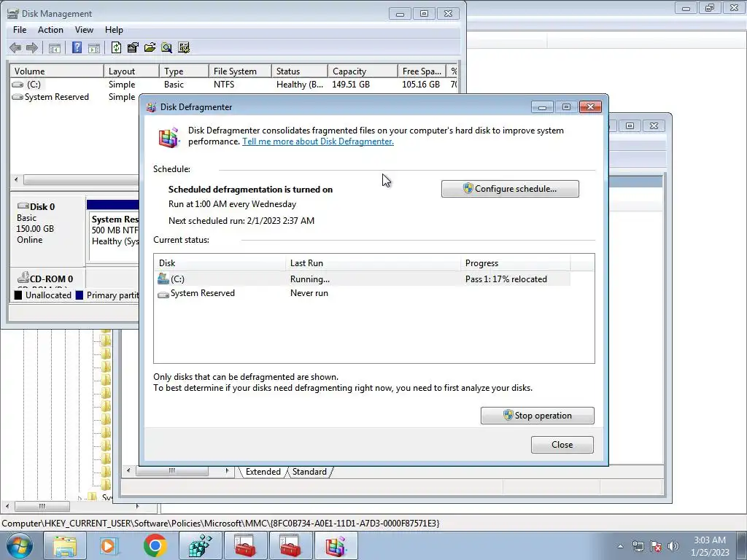Image resolution: width=747 pixels, height=560 pixels.
Task: Click the Close button in Disk Defragmenter
Action: (562, 445)
